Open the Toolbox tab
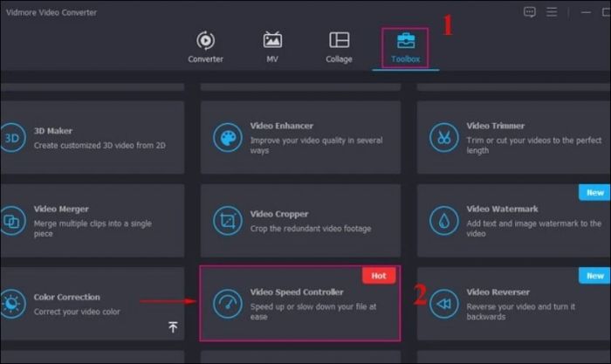The image size is (611, 364). tap(404, 47)
